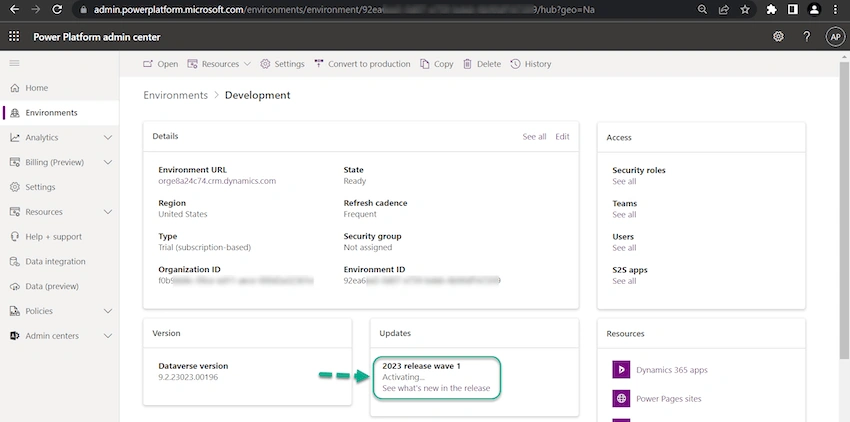Go back in browser history
This screenshot has height=422, width=850.
click(x=15, y=9)
